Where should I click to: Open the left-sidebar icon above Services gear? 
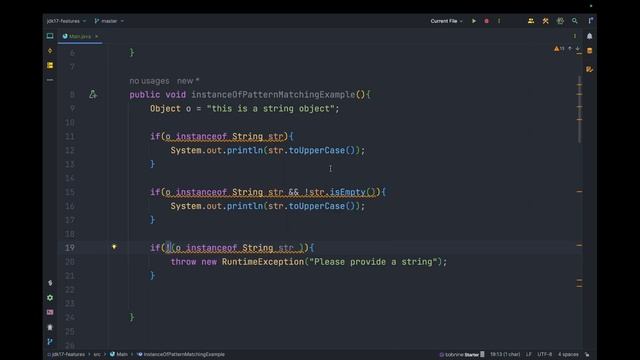pos(50,283)
